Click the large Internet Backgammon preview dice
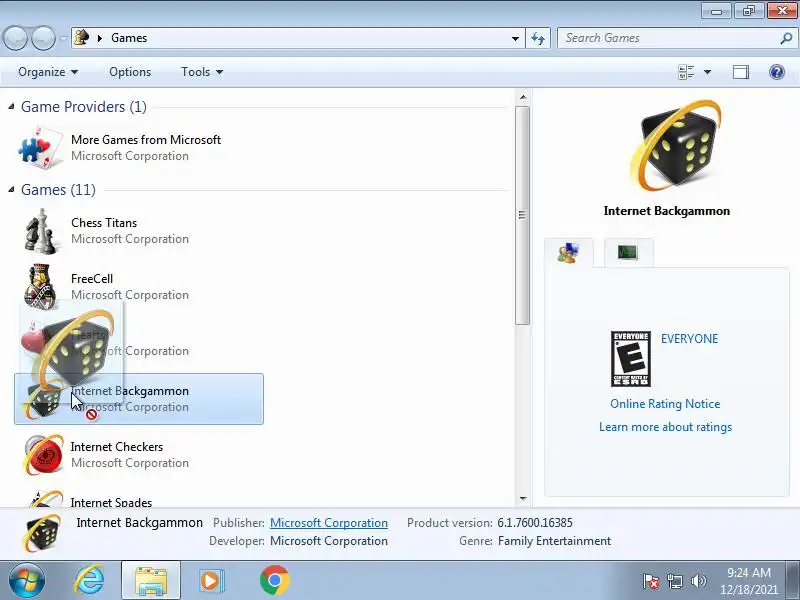The width and height of the screenshot is (800, 600). [x=676, y=145]
